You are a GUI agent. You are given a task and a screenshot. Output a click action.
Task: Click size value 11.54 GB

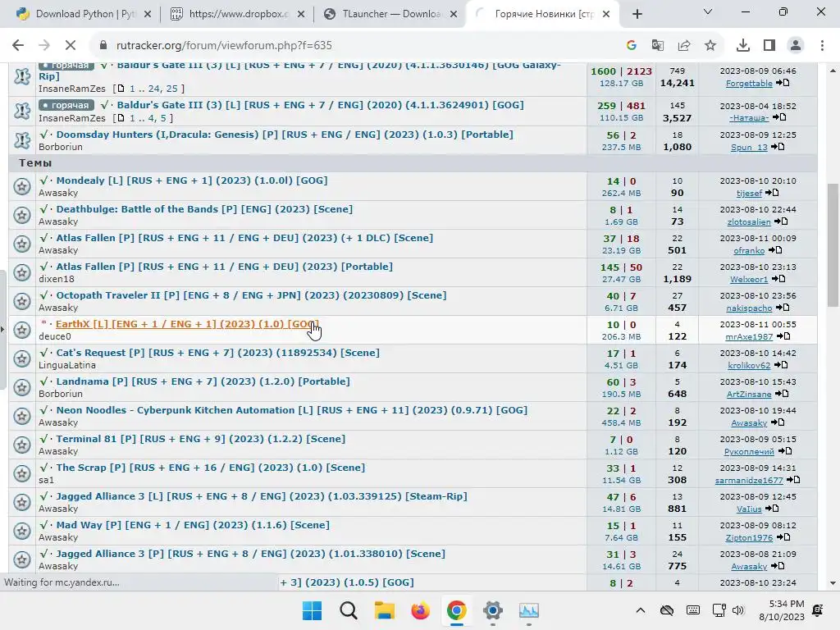click(621, 480)
